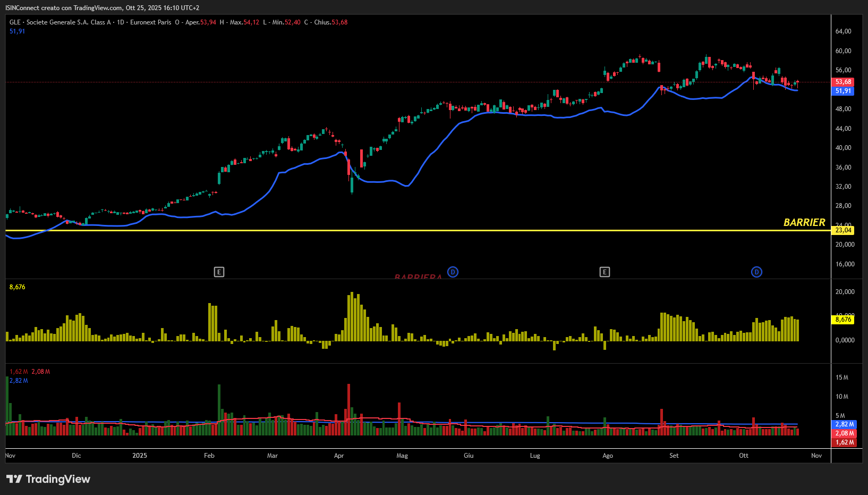Select the yellow 8,676 axis label

pyautogui.click(x=843, y=320)
